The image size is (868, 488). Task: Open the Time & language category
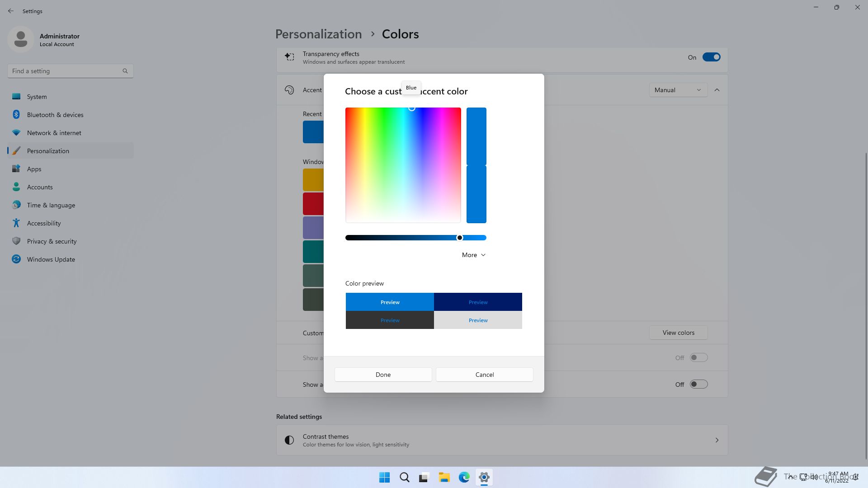click(51, 205)
